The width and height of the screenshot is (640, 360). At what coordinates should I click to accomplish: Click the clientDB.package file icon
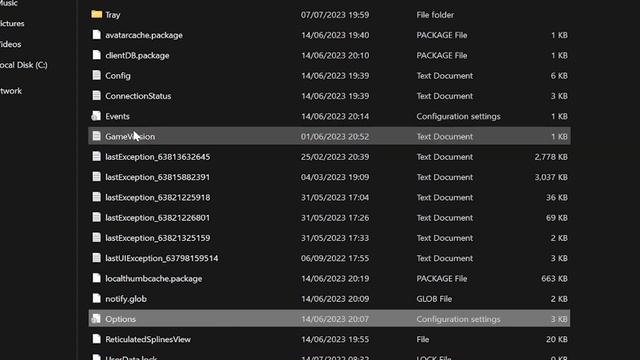[96, 55]
